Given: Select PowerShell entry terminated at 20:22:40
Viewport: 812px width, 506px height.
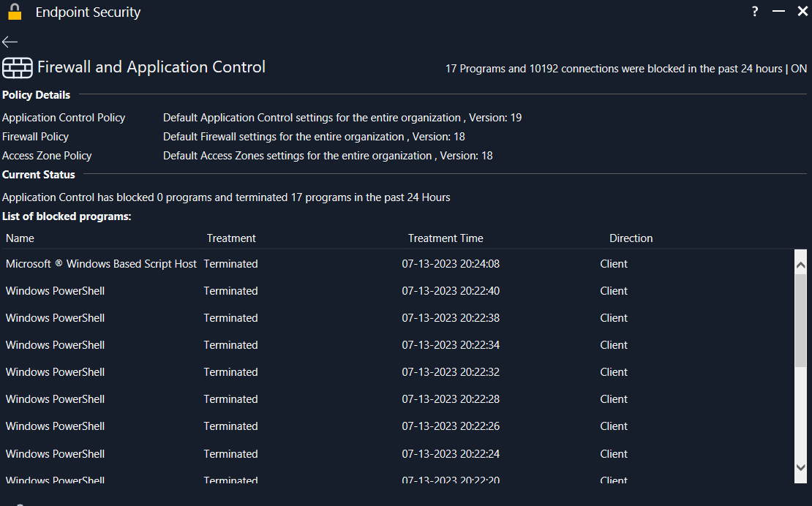Looking at the screenshot, I should point(56,291).
